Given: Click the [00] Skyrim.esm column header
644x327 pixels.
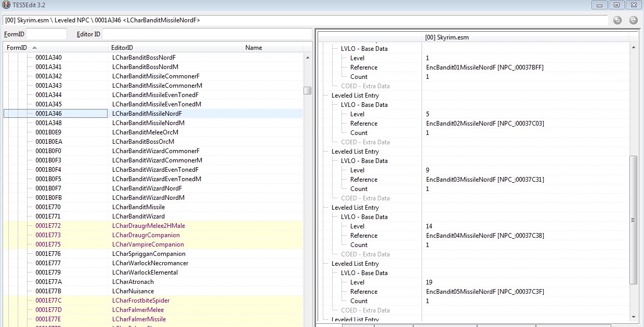Looking at the screenshot, I should click(525, 37).
